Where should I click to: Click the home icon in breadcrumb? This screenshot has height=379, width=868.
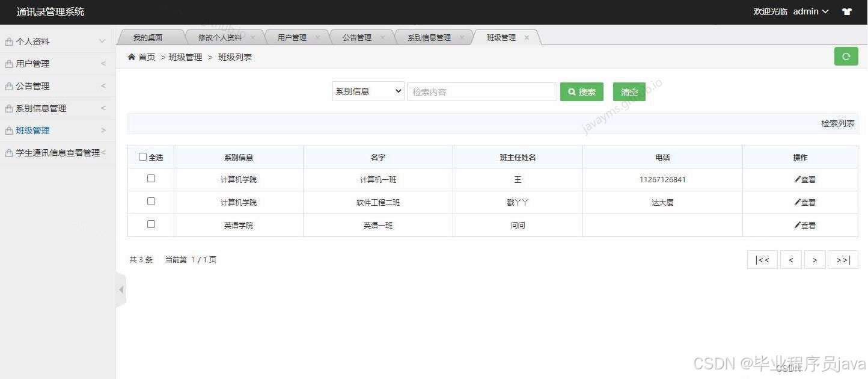132,57
